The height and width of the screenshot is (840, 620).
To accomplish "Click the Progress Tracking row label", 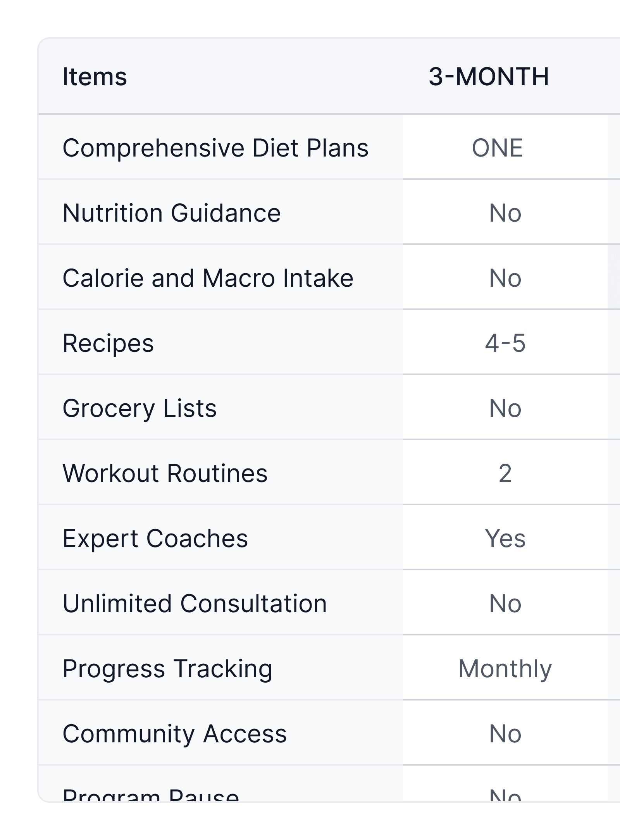I will pyautogui.click(x=167, y=669).
